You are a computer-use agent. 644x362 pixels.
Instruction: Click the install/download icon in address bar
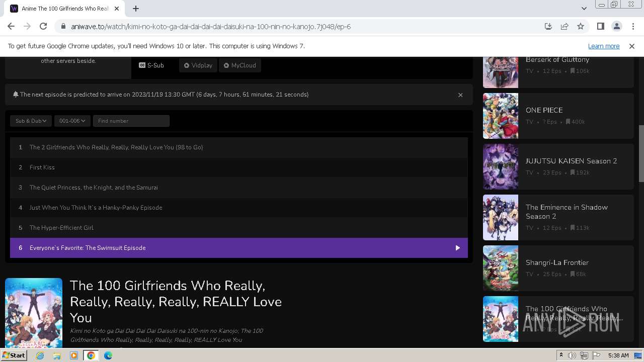(x=548, y=26)
